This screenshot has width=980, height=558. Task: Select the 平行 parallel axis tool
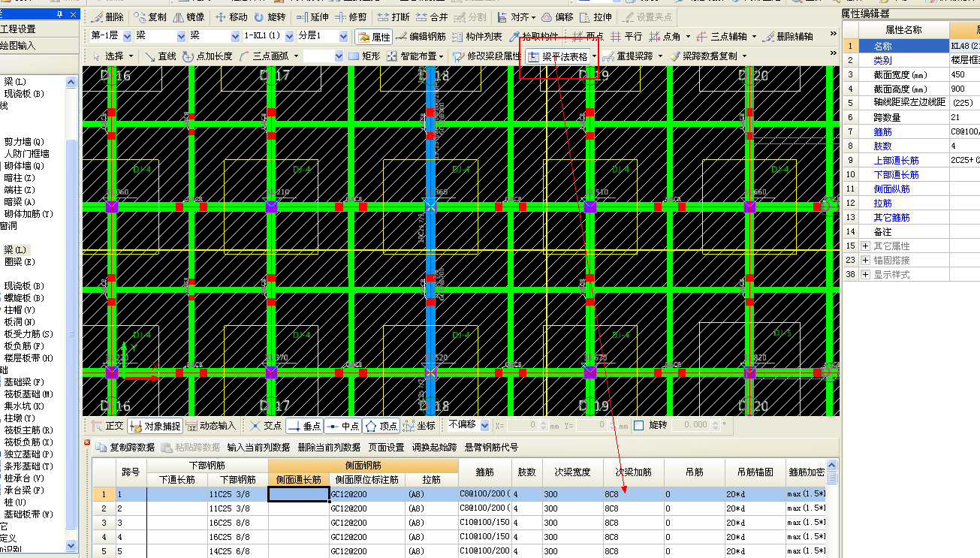click(x=626, y=36)
